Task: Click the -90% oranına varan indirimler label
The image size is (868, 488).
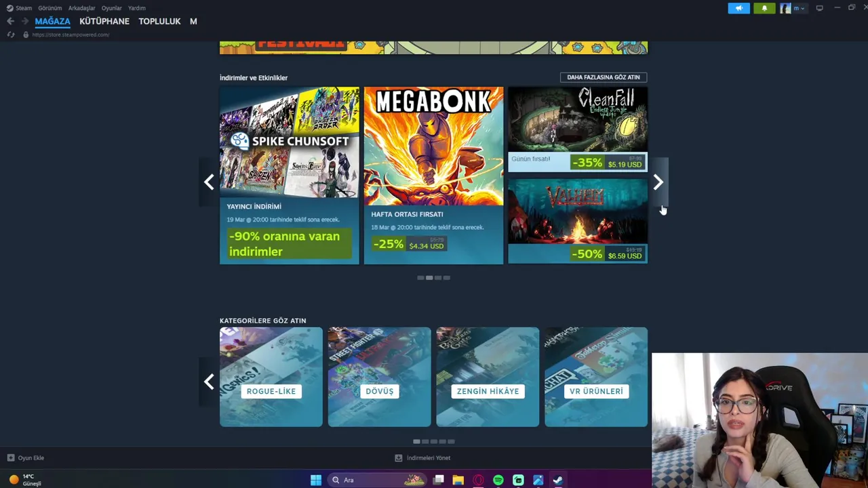Action: tap(289, 243)
